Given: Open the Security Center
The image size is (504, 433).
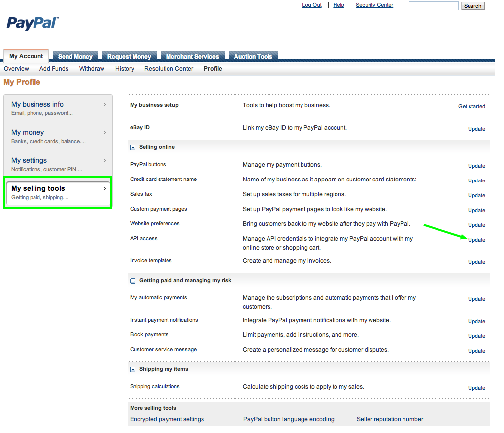Looking at the screenshot, I should tap(374, 5).
